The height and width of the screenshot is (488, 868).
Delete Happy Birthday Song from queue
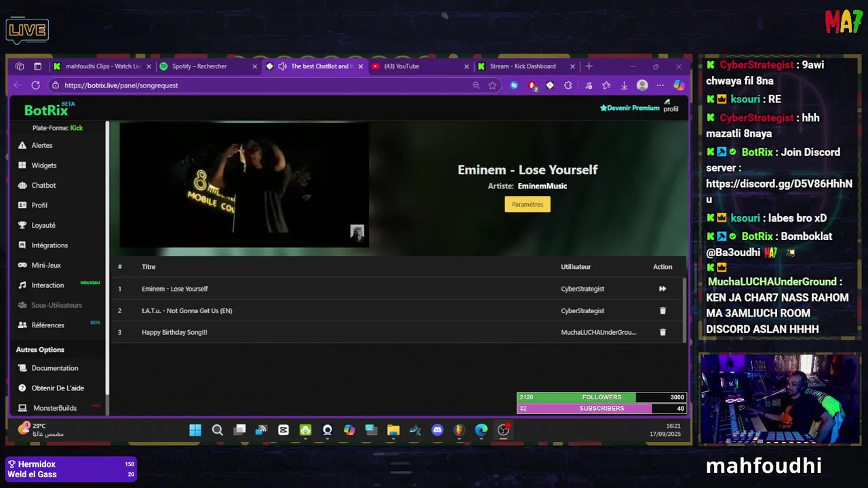663,332
